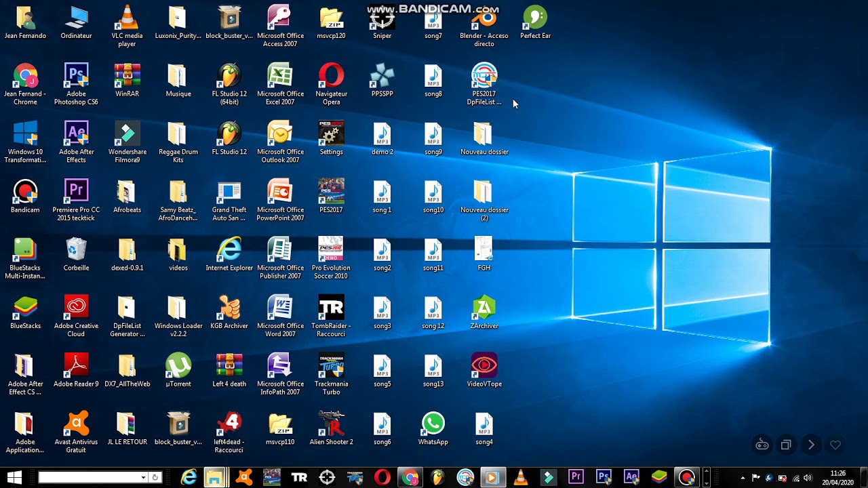868x488 pixels.
Task: Select TombRaider - Raccourci shortcut
Action: pyautogui.click(x=331, y=317)
